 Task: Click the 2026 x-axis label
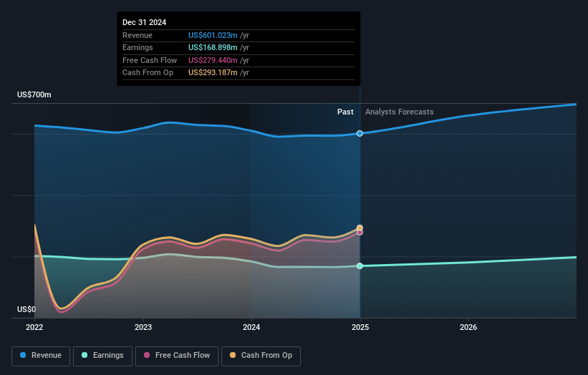(468, 328)
